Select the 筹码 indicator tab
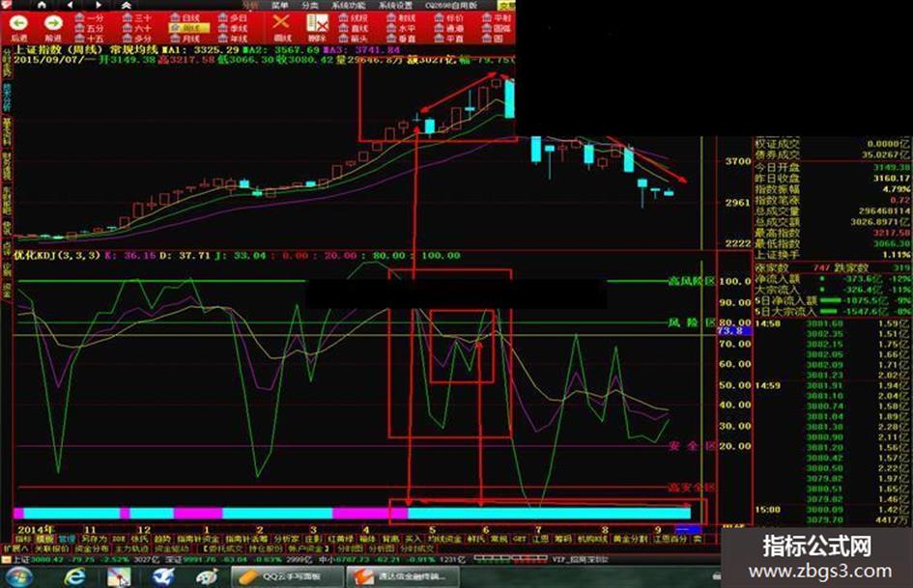913x588 pixels. (x=562, y=539)
